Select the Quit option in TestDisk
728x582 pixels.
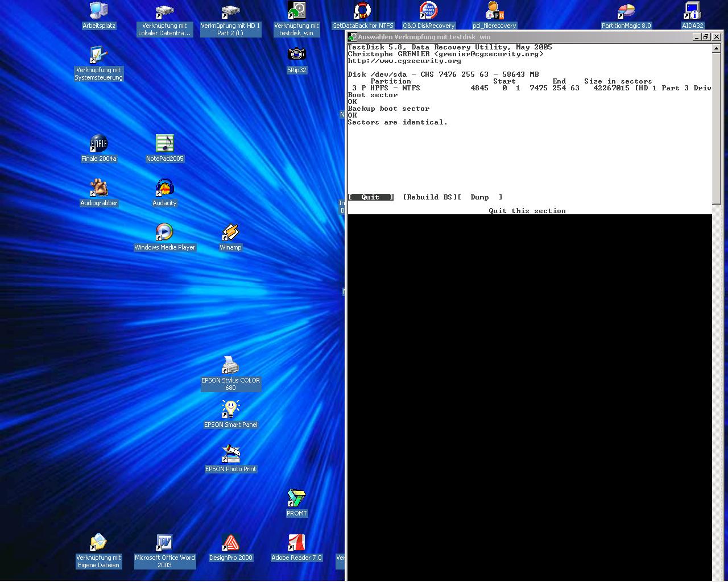click(370, 197)
